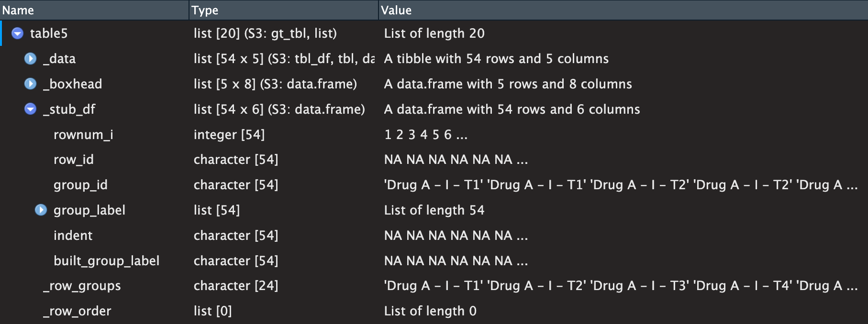Select the built_group_label row
The height and width of the screenshot is (324, 868).
[x=434, y=261]
